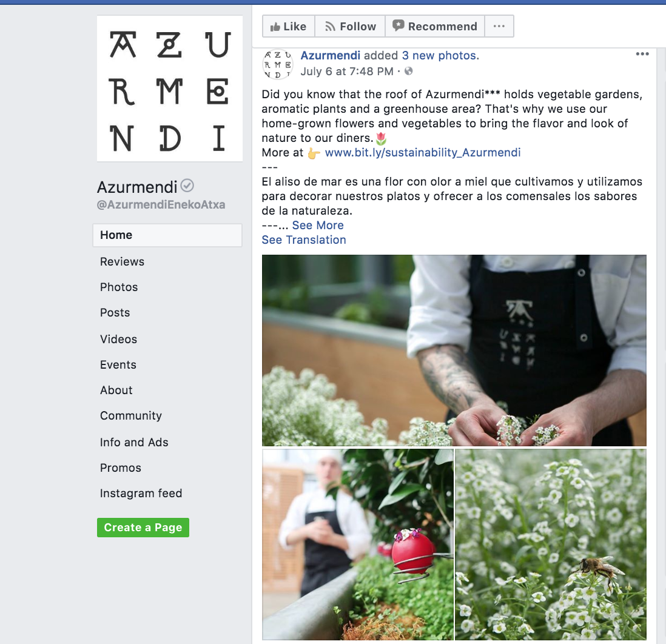The image size is (666, 644).
Task: Open the large Azurmendi logo profile picture
Action: 170,89
